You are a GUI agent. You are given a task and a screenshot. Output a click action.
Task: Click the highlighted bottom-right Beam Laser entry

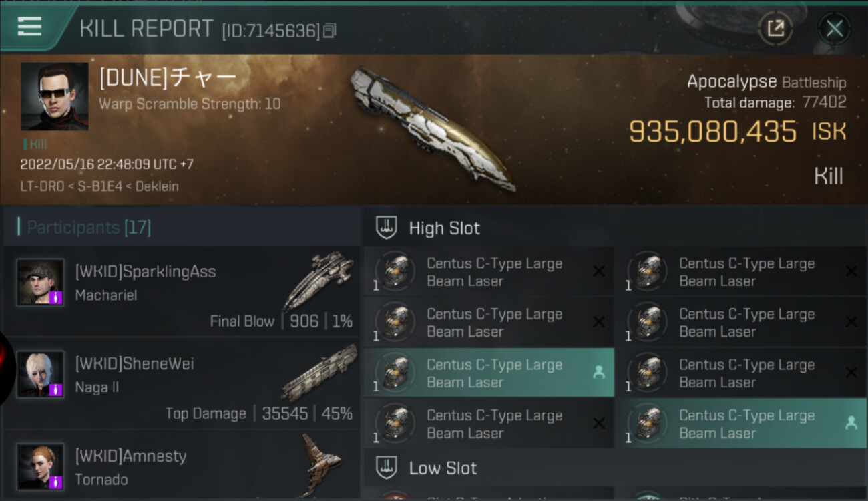pos(740,424)
